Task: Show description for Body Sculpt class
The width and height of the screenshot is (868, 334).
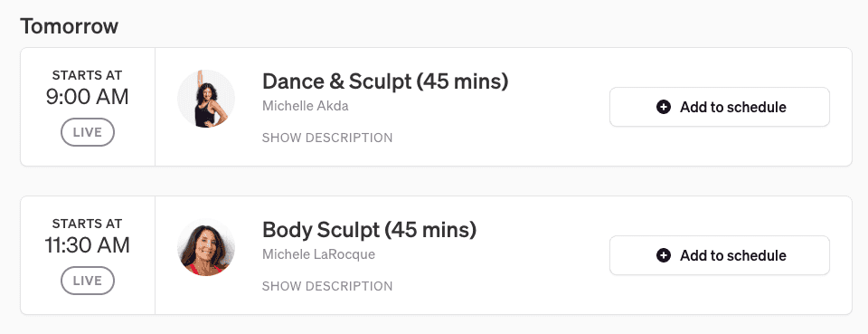Action: click(327, 286)
